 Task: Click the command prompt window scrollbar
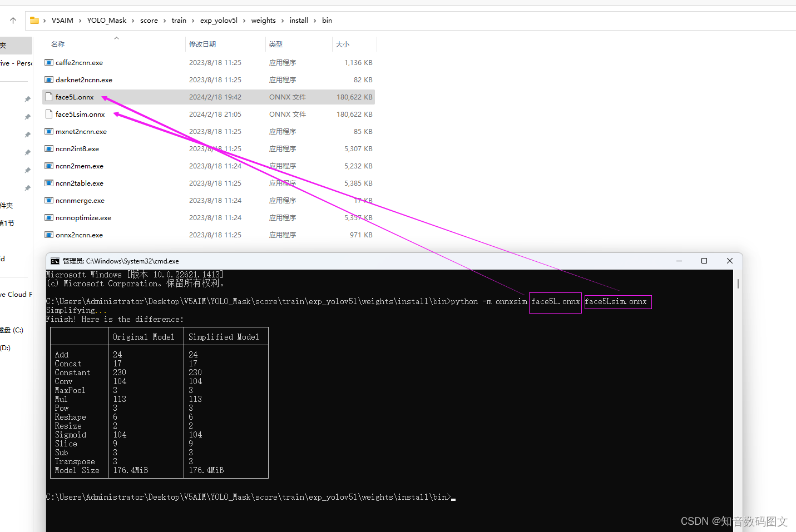pyautogui.click(x=737, y=283)
